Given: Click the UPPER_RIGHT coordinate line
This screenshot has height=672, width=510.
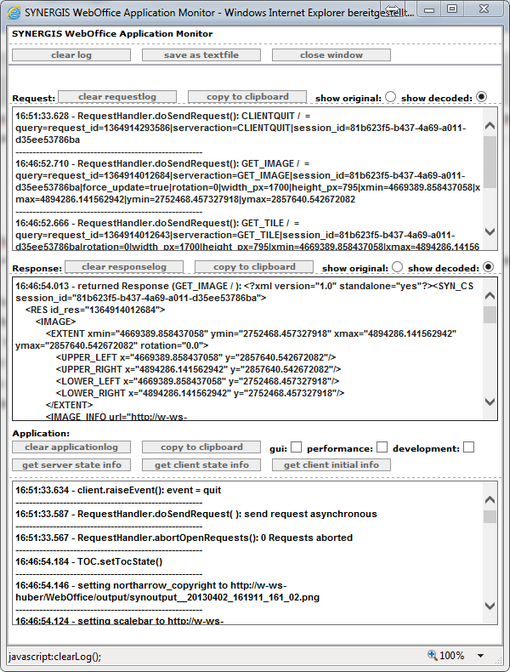Looking at the screenshot, I should [x=198, y=369].
